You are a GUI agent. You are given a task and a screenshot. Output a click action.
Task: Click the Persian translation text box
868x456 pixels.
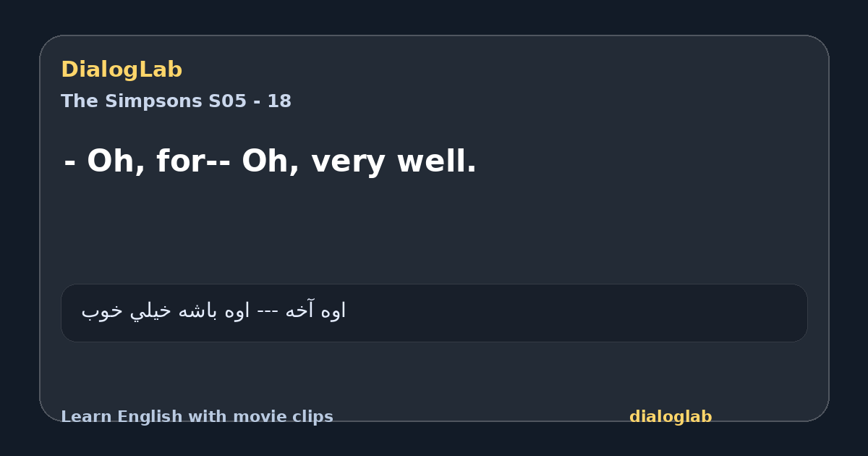click(x=434, y=313)
